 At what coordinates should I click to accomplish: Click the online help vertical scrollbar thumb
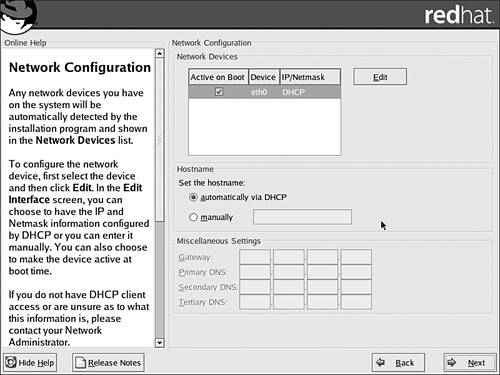coord(160,140)
